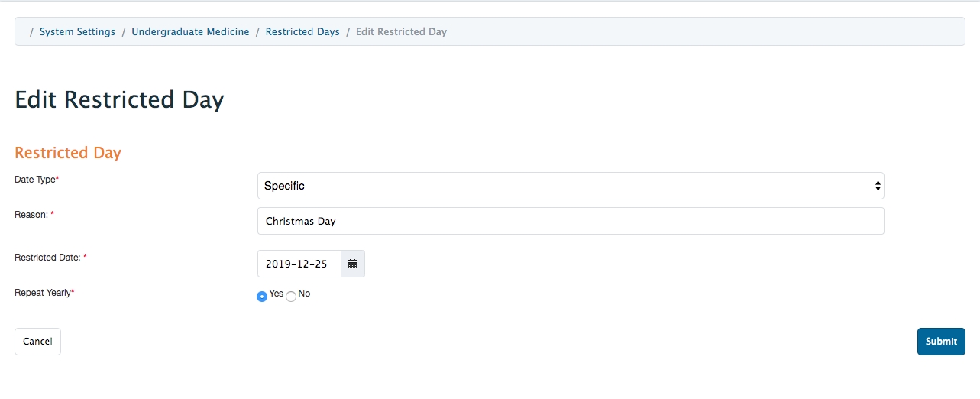Go to System Settings breadcrumb

(x=77, y=32)
